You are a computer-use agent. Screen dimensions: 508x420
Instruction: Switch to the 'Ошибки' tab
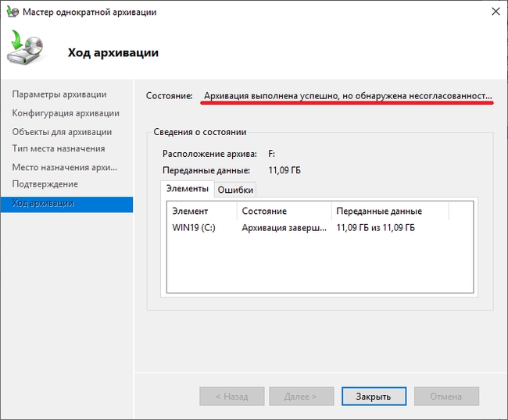click(x=235, y=190)
